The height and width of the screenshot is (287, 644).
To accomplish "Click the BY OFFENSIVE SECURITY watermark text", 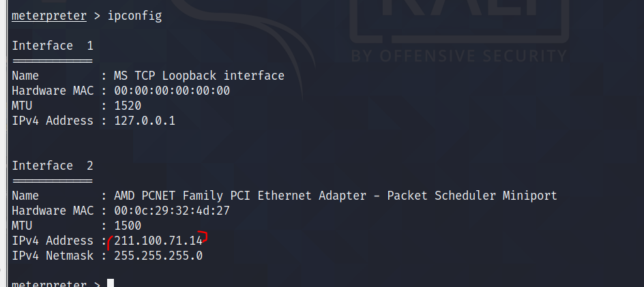I will tap(458, 55).
